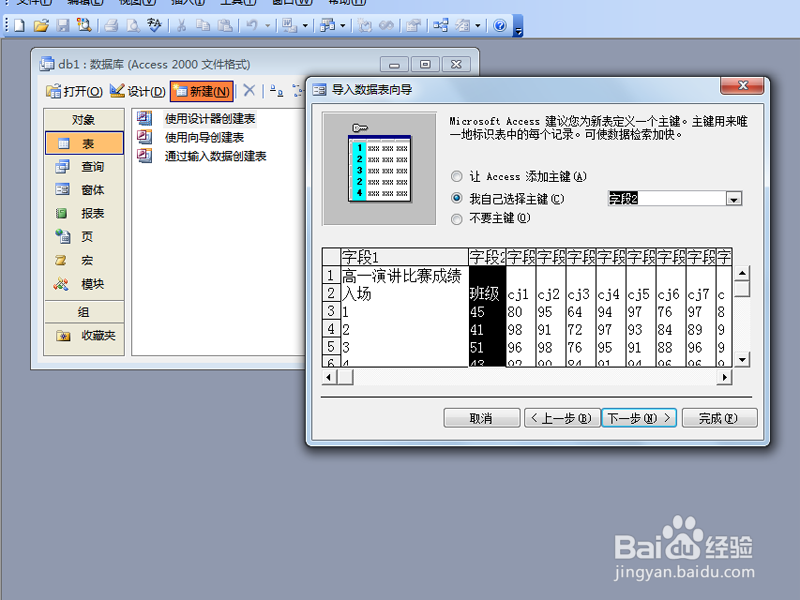This screenshot has height=600, width=800.
Task: Click the New blank document toolbar icon
Action: coord(19,25)
